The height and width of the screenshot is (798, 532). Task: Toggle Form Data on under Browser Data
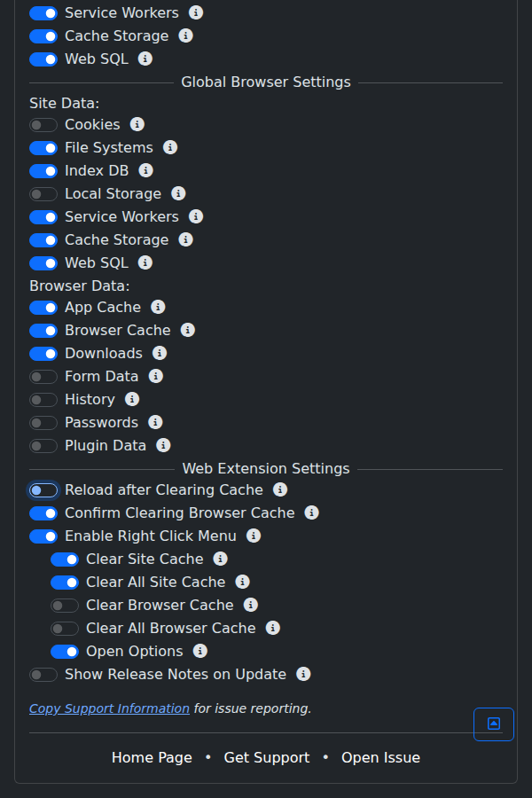43,376
